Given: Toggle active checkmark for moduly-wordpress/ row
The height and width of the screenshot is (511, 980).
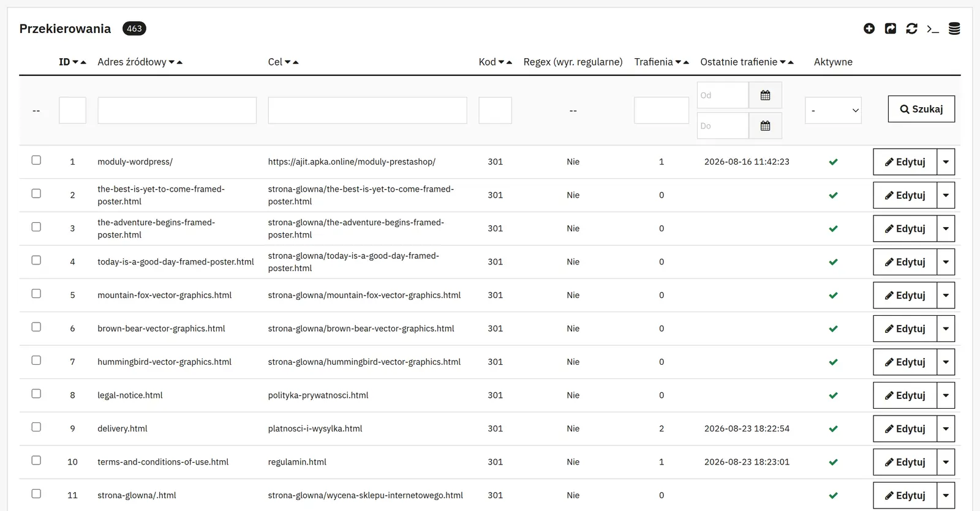Looking at the screenshot, I should coord(833,162).
